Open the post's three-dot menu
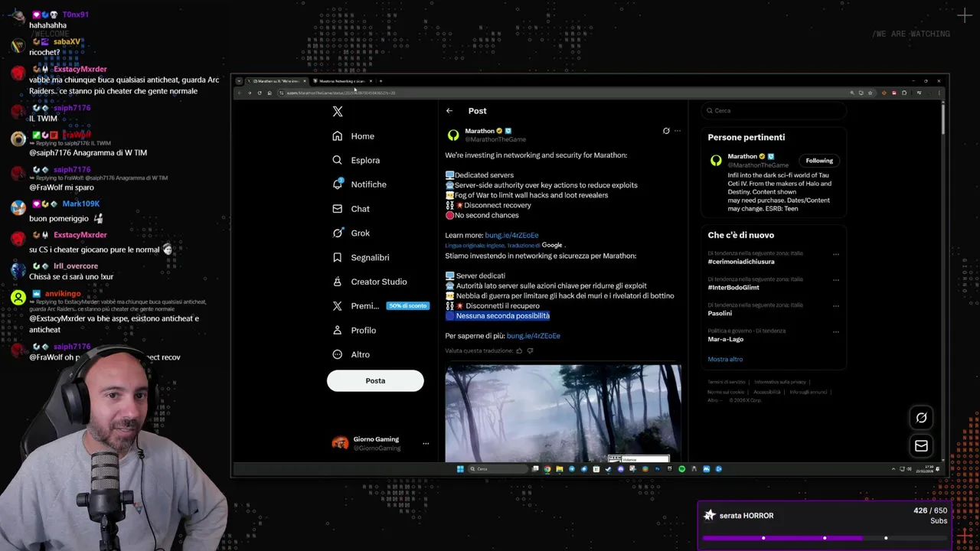This screenshot has width=980, height=551. (677, 131)
